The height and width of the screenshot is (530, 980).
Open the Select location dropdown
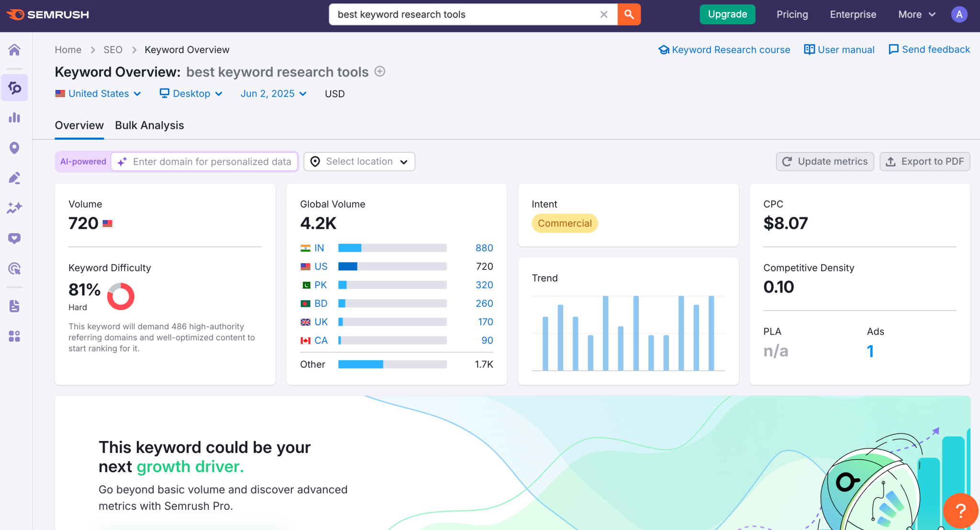(x=358, y=161)
